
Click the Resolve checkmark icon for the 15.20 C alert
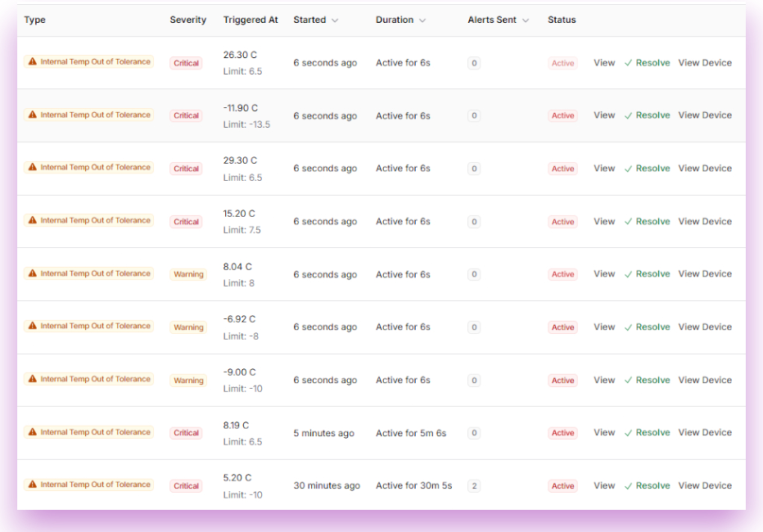click(x=629, y=222)
